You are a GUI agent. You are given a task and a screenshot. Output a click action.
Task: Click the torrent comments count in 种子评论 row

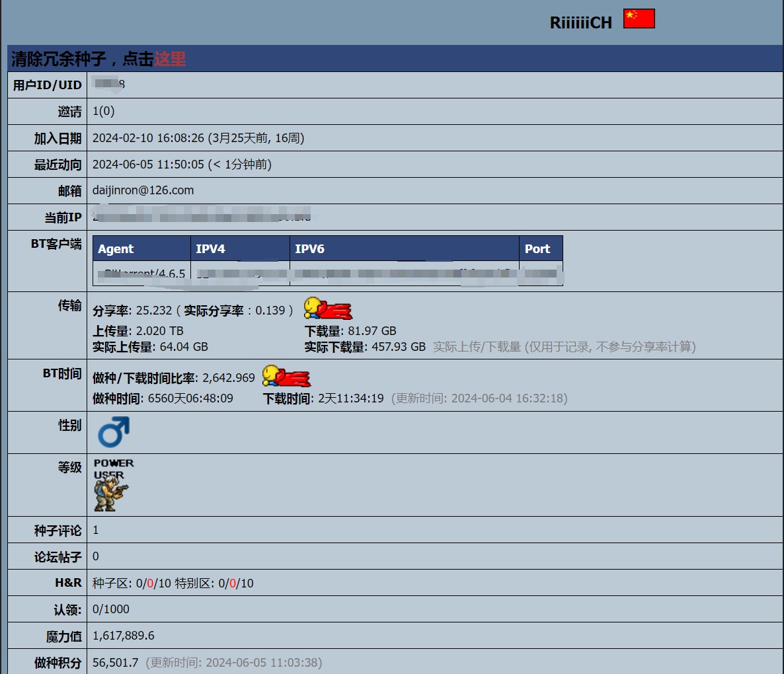96,530
